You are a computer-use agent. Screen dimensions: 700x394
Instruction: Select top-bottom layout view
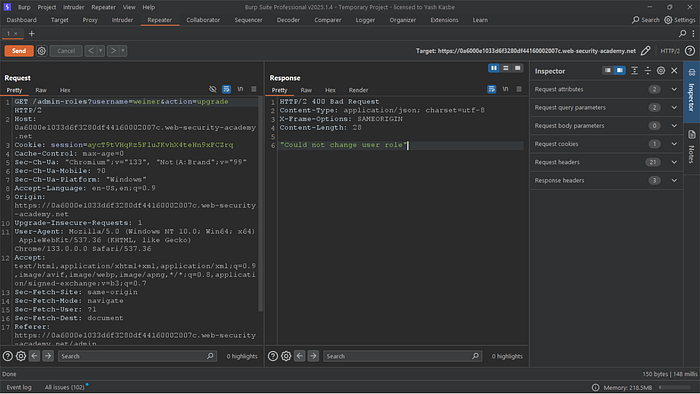pos(506,68)
